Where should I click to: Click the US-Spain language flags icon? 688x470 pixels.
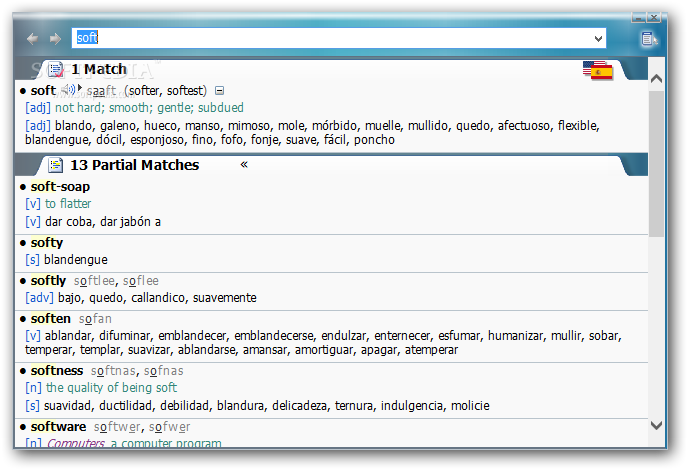(598, 71)
